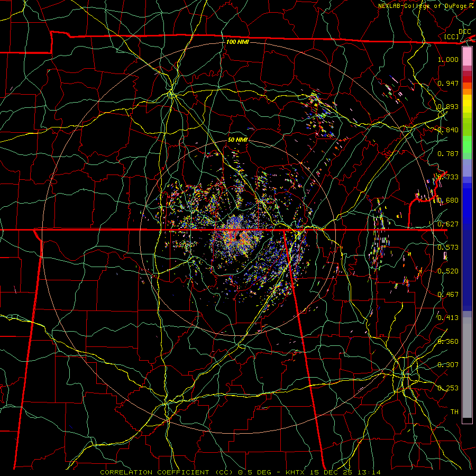Click the 0.787 scale value
Viewport: 476px width, 476px height.
pos(448,153)
